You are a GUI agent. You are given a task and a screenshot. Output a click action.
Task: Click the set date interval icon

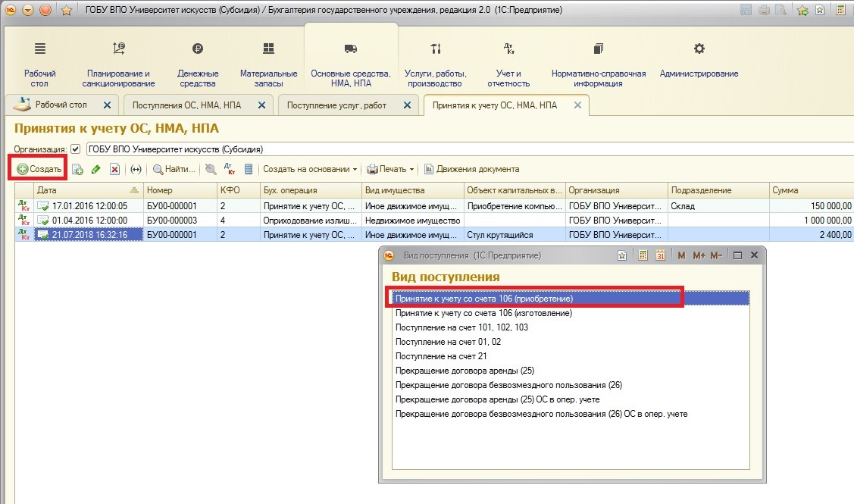[x=136, y=169]
